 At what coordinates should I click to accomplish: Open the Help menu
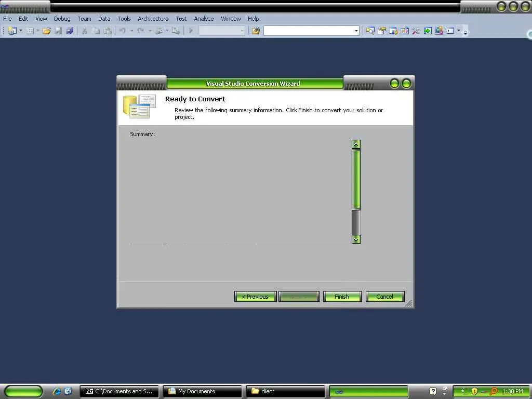(x=253, y=19)
